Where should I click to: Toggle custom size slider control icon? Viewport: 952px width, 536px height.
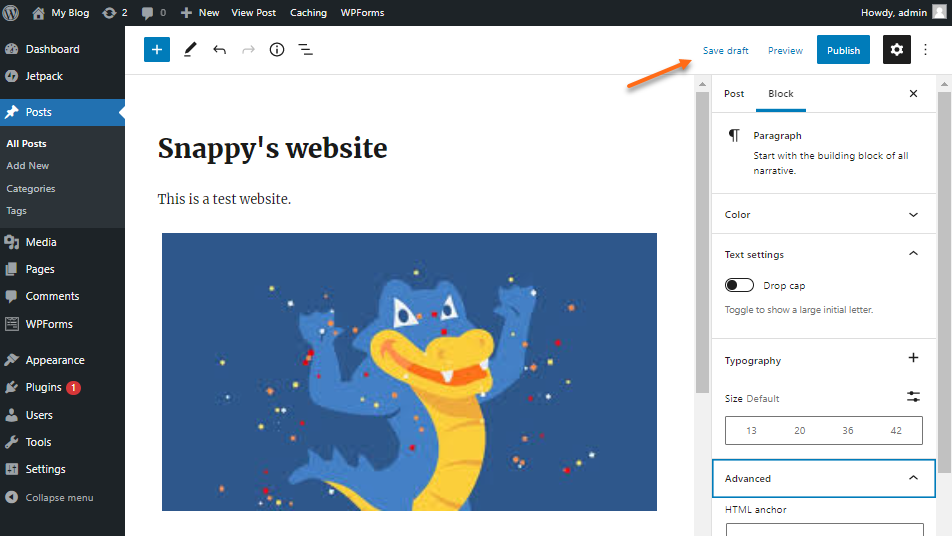(913, 397)
